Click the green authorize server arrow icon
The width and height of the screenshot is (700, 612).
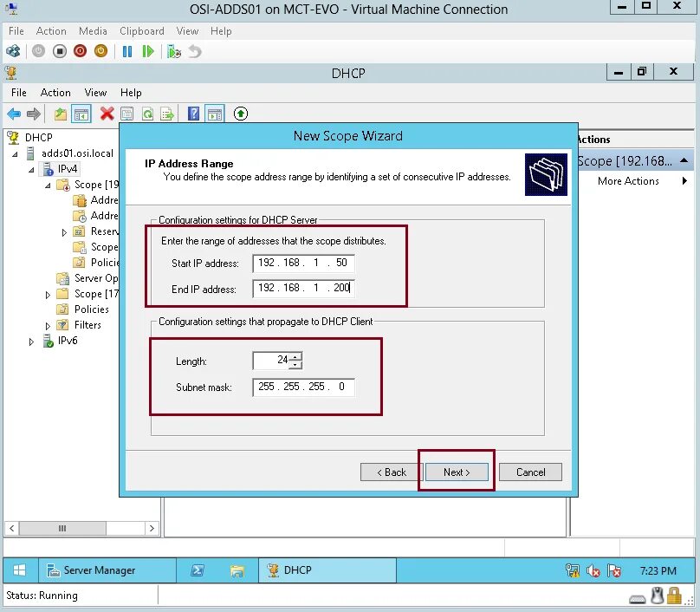(x=240, y=114)
